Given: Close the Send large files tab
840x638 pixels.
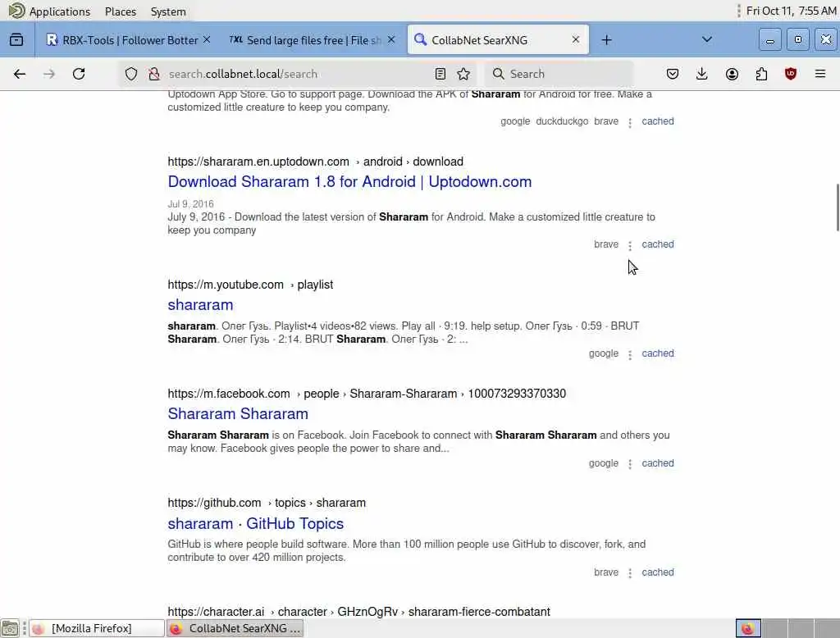Looking at the screenshot, I should (391, 39).
